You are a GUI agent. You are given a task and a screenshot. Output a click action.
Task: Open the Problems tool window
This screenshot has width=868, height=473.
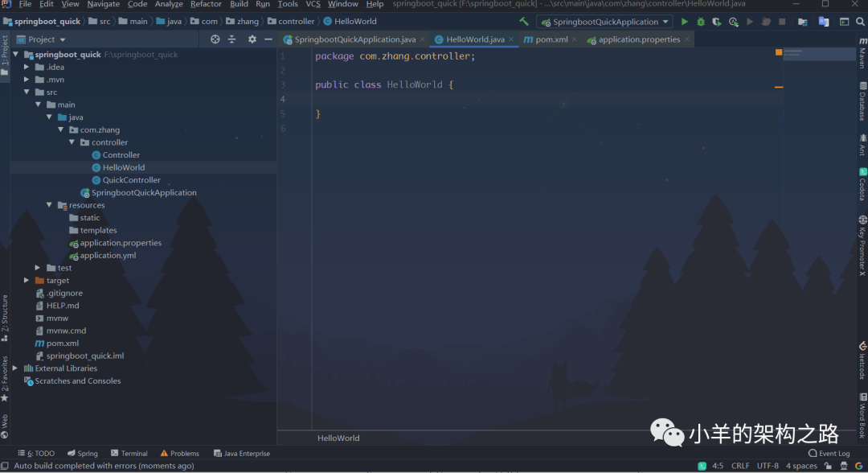[x=179, y=453]
